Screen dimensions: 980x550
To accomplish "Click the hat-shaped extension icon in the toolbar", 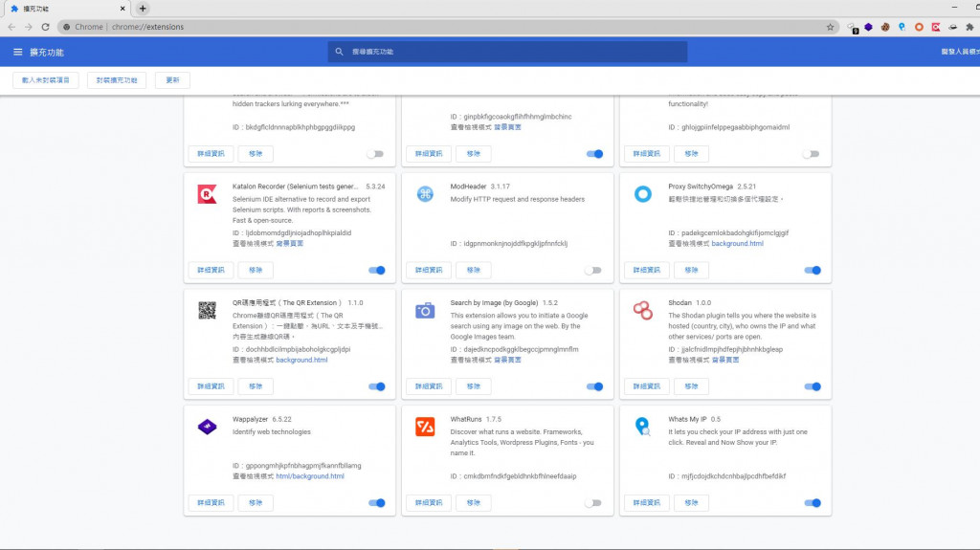I will pos(952,27).
